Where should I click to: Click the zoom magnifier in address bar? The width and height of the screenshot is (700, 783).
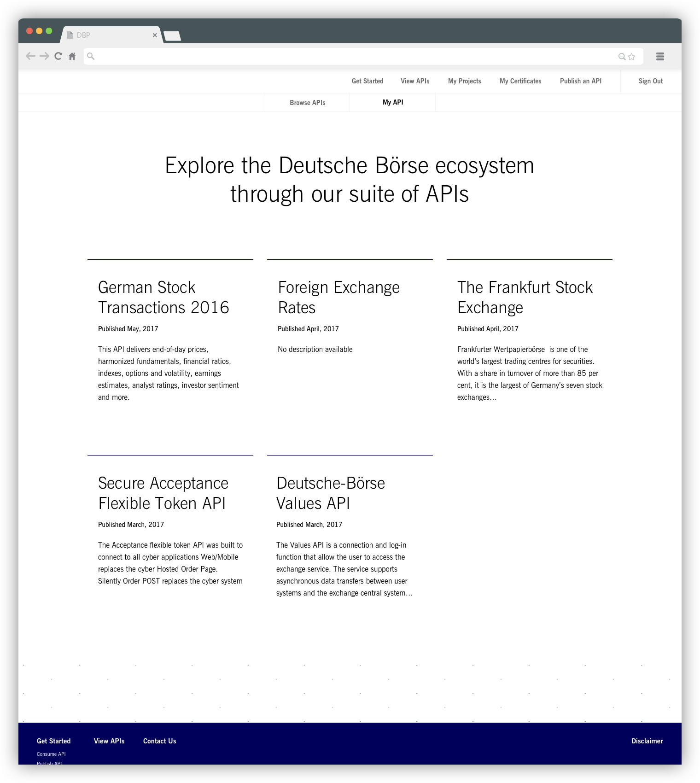[622, 56]
